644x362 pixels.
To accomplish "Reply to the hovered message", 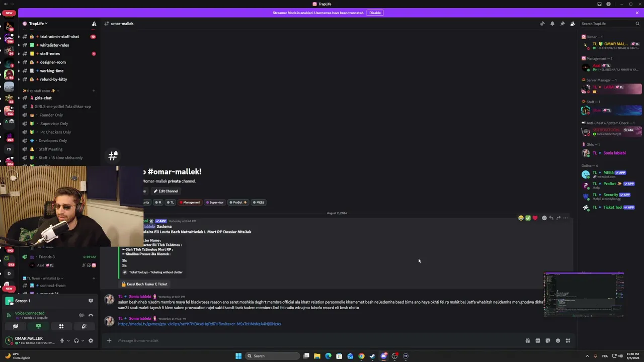I will click(551, 218).
